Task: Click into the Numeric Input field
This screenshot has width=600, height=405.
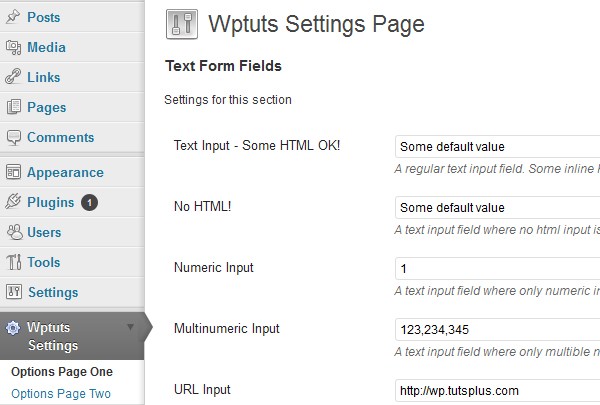Action: [x=497, y=268]
